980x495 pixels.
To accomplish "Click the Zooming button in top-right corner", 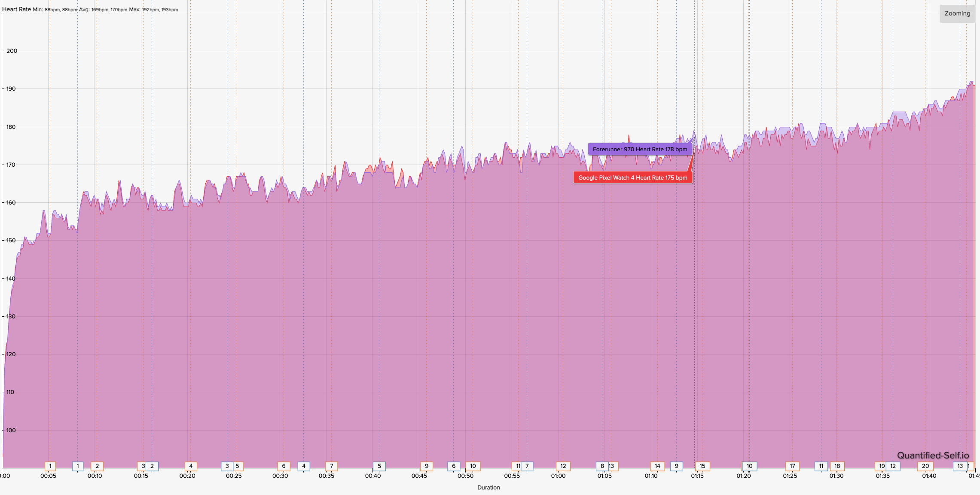I will tap(957, 13).
